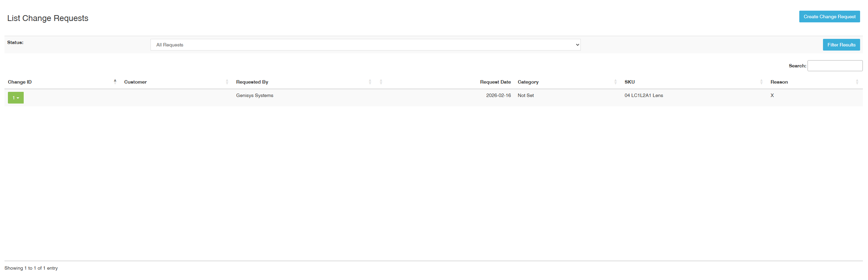
Task: Click the 04 LC1L2A1 Lens SKU cell
Action: (644, 95)
